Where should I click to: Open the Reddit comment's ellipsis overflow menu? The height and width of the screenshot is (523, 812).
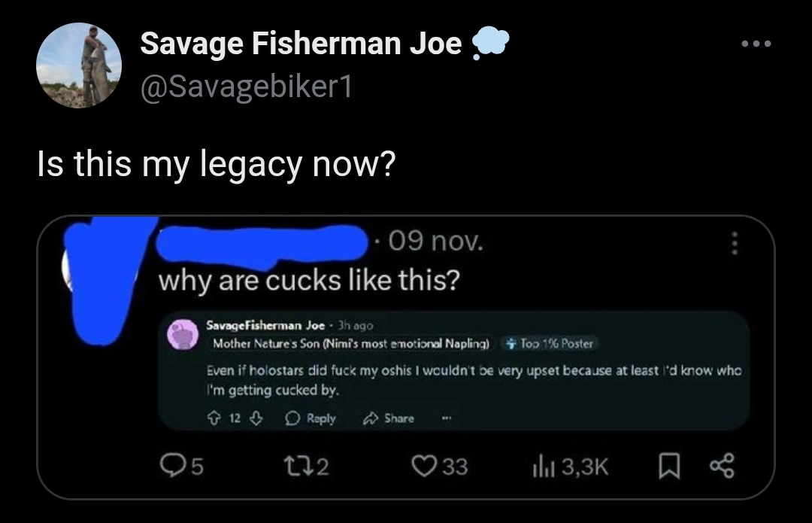[446, 418]
